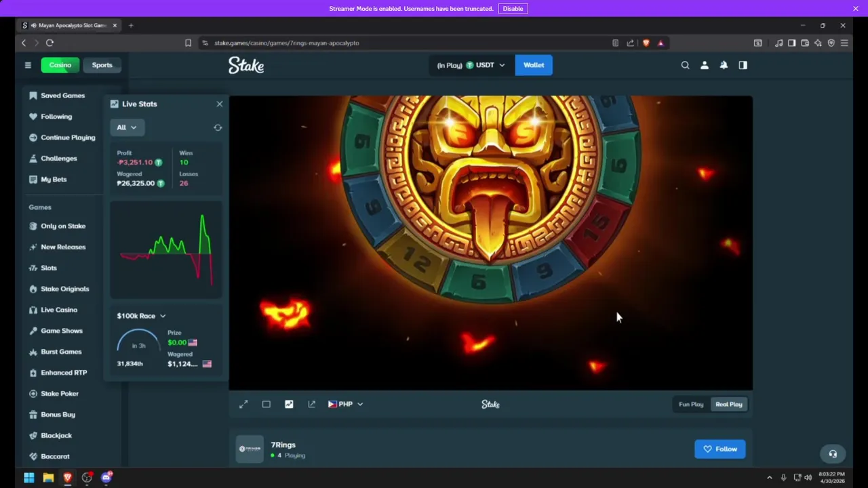Open the user profile icon

tap(705, 65)
